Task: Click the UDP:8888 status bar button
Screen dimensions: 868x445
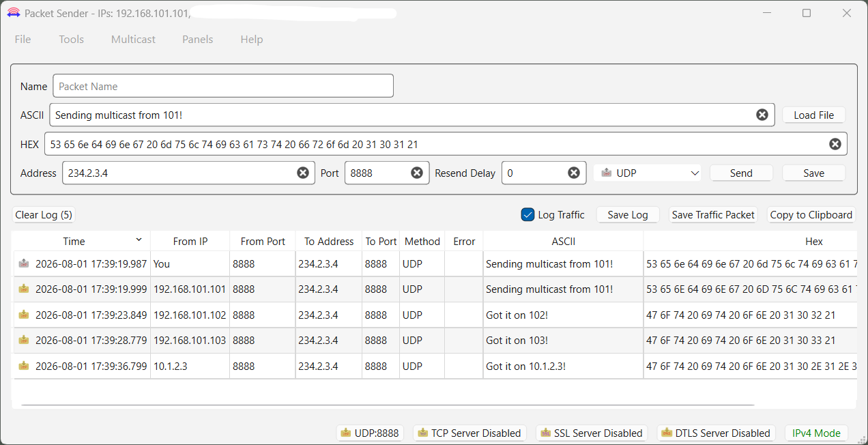Action: click(x=370, y=433)
